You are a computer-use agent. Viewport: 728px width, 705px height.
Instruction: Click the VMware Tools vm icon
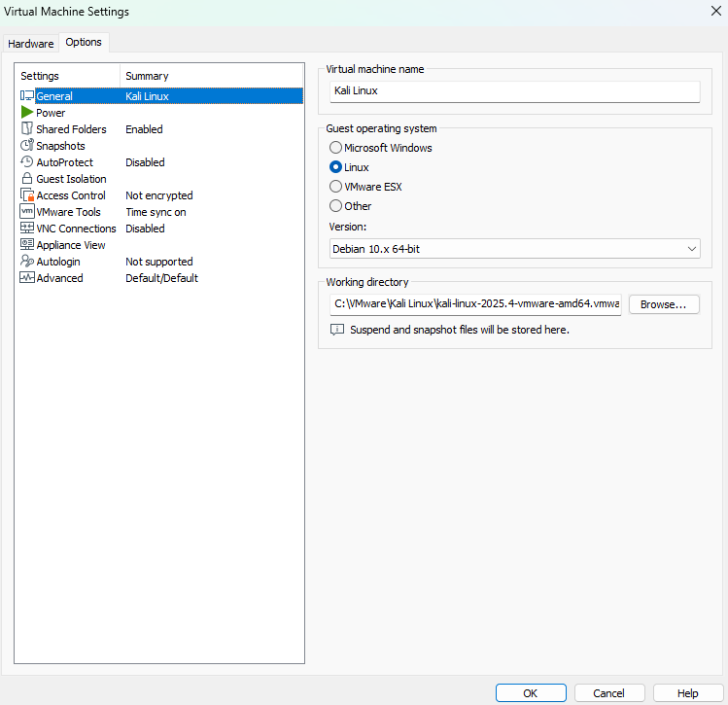click(x=27, y=211)
